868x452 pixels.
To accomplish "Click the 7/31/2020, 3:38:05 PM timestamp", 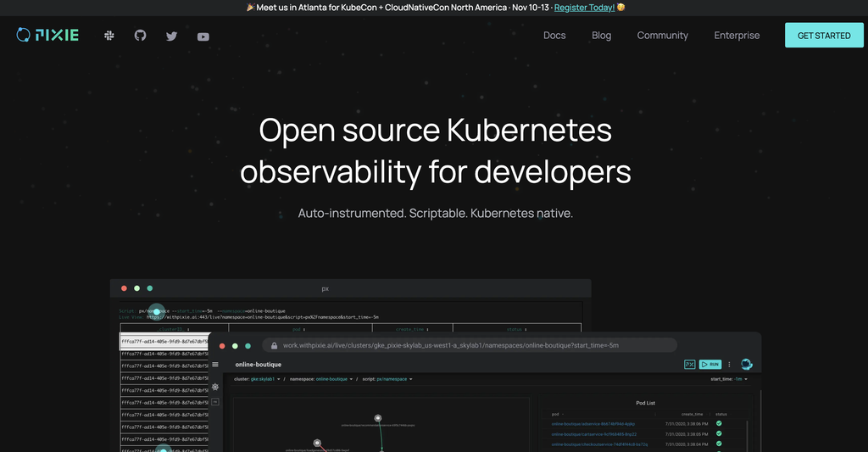I will coord(687,434).
